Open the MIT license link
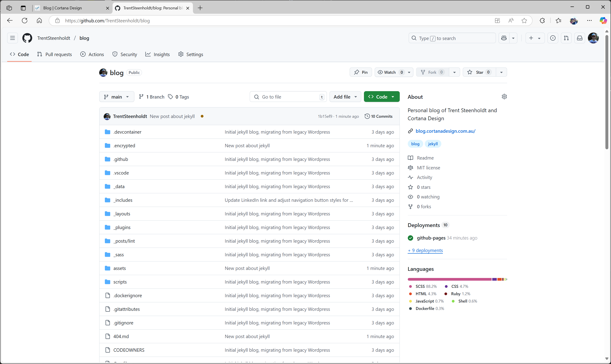Viewport: 611px width, 364px height. (428, 168)
